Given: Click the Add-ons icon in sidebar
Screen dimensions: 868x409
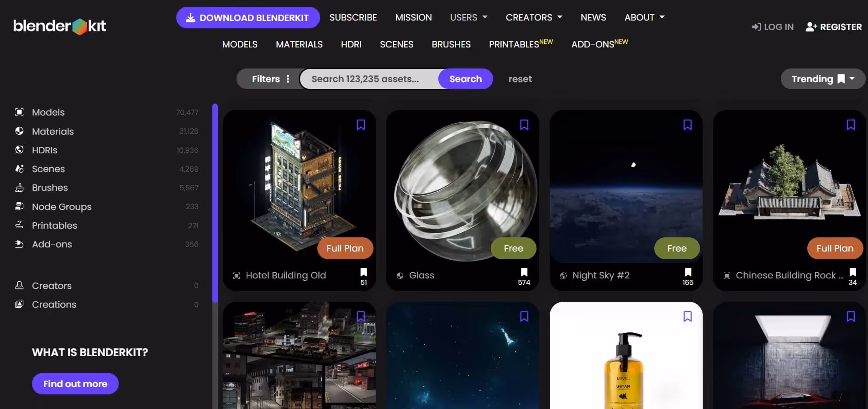Looking at the screenshot, I should [19, 244].
